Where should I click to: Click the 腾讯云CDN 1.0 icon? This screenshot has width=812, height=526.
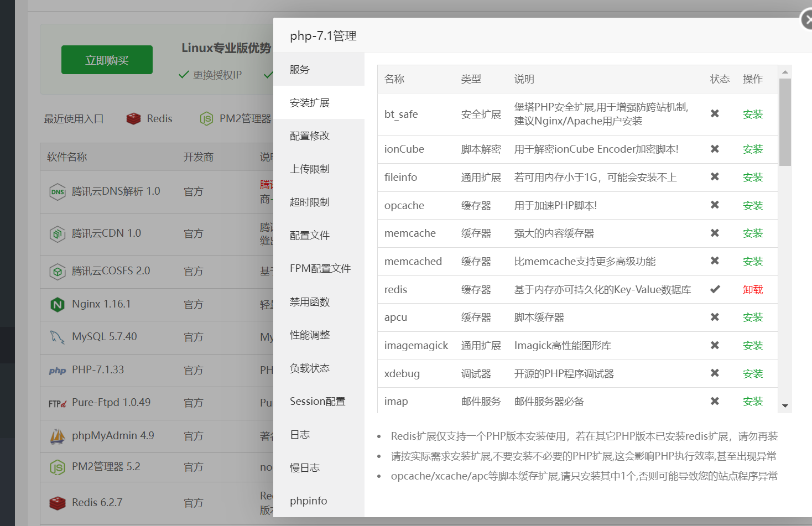coord(57,233)
